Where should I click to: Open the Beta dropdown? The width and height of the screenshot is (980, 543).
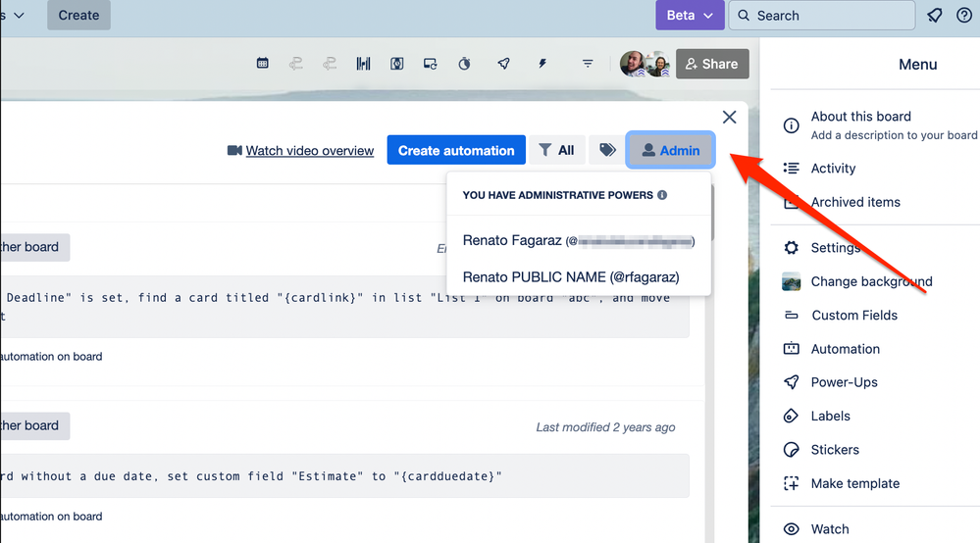(x=690, y=15)
